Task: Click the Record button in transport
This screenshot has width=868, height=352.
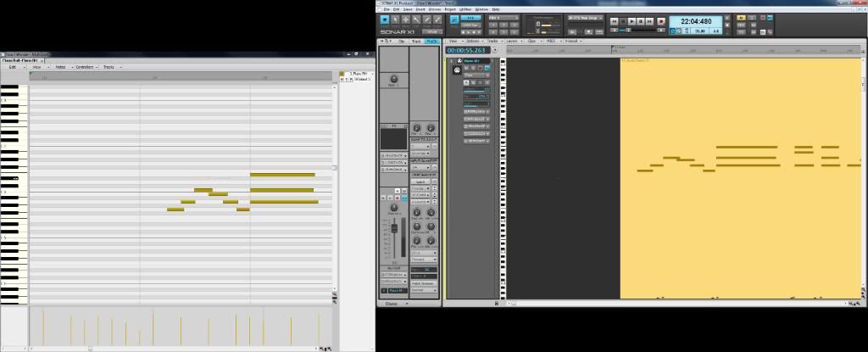Action: point(661,20)
